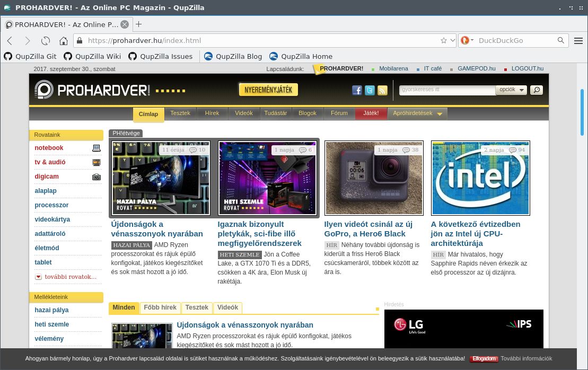This screenshot has width=588, height=370.
Task: Open the QupZilla Home bookmark
Action: pyautogui.click(x=301, y=56)
